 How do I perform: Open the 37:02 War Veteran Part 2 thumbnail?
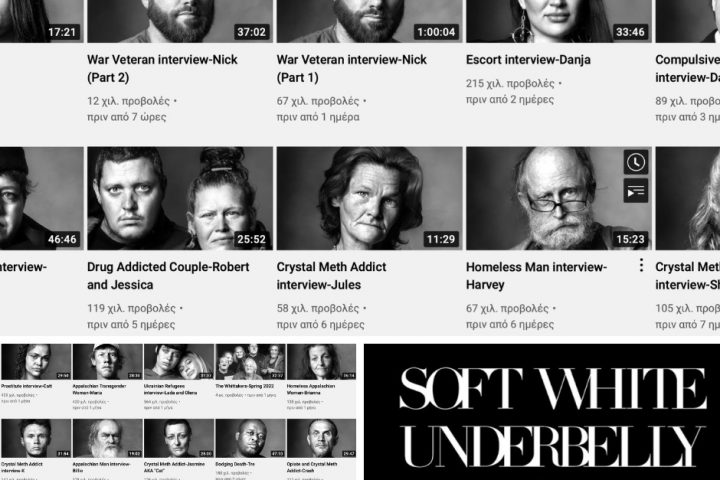coord(180,21)
